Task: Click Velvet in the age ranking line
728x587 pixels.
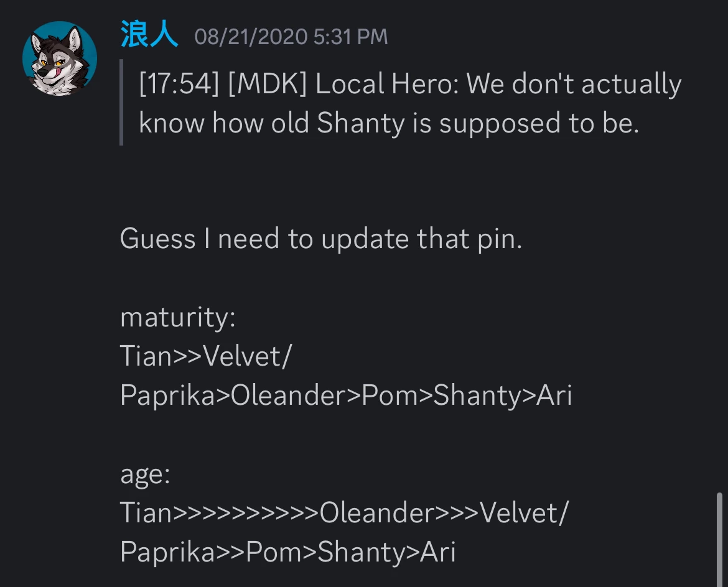Action: (519, 513)
